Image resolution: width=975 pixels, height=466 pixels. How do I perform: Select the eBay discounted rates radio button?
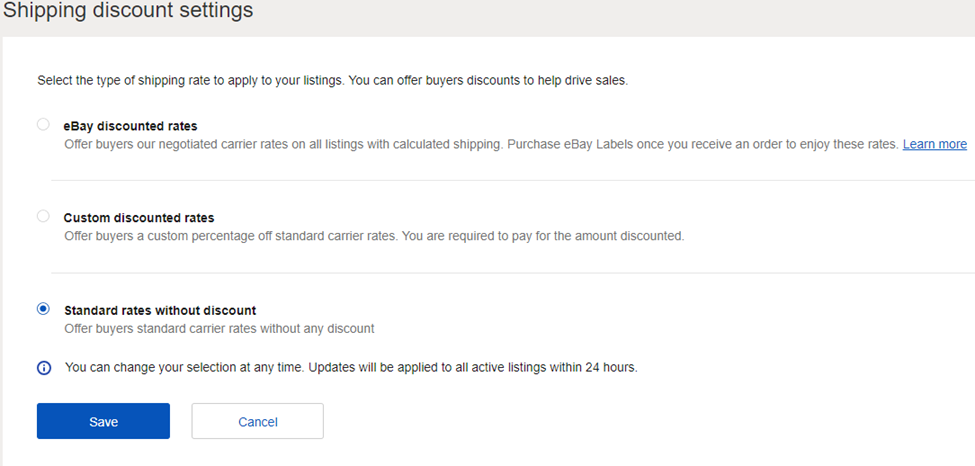point(43,124)
